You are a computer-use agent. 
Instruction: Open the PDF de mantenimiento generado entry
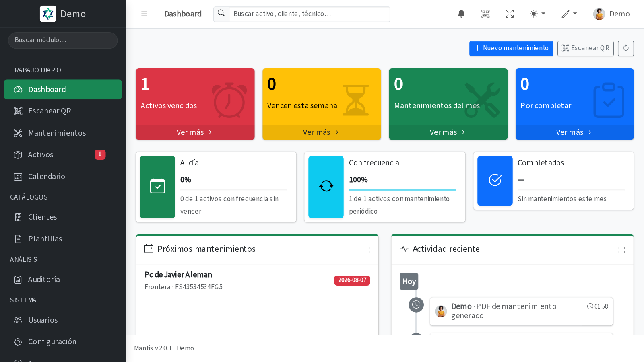[521, 311]
